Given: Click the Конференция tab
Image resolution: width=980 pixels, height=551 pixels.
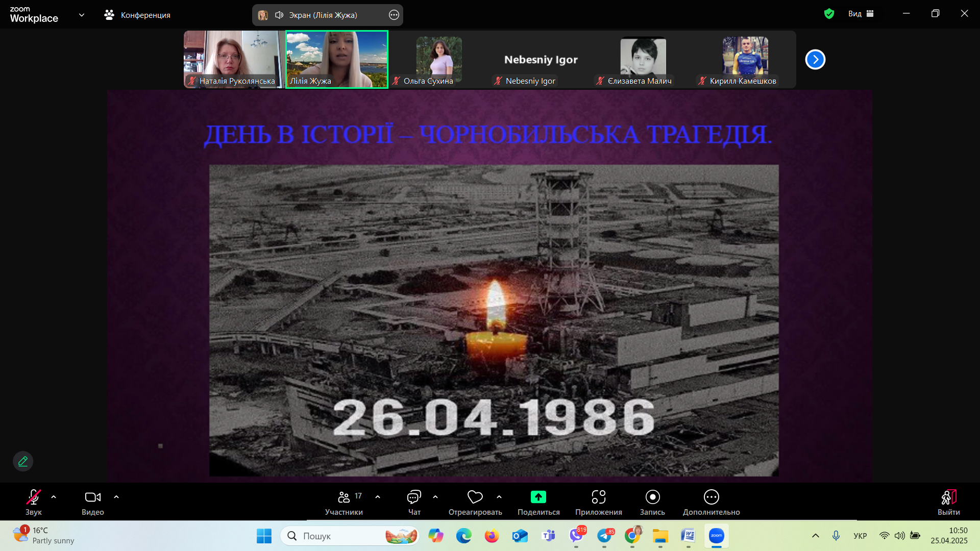Looking at the screenshot, I should 137,15.
